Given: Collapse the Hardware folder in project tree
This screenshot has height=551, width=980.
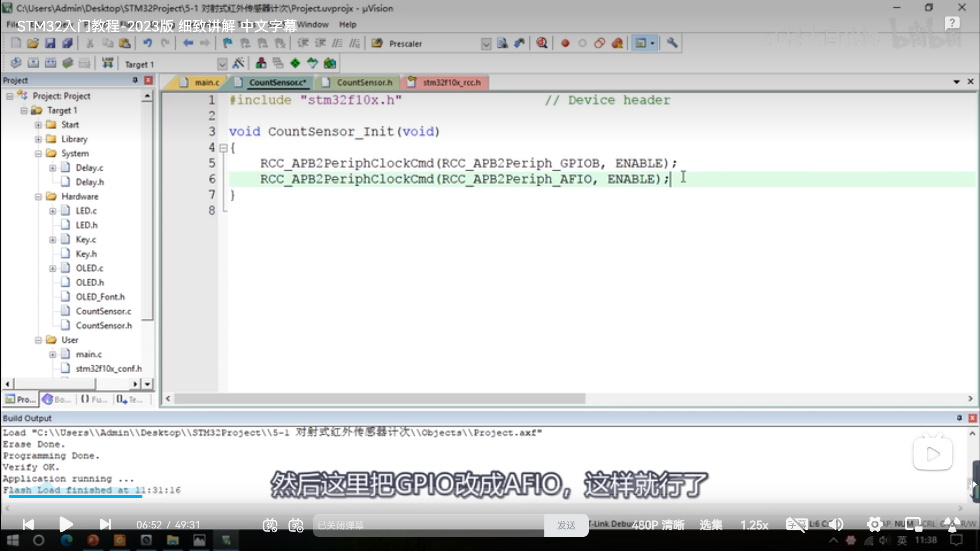Looking at the screenshot, I should point(38,197).
